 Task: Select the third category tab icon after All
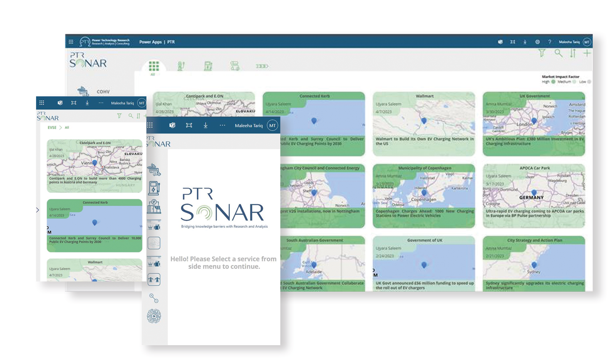tap(208, 66)
